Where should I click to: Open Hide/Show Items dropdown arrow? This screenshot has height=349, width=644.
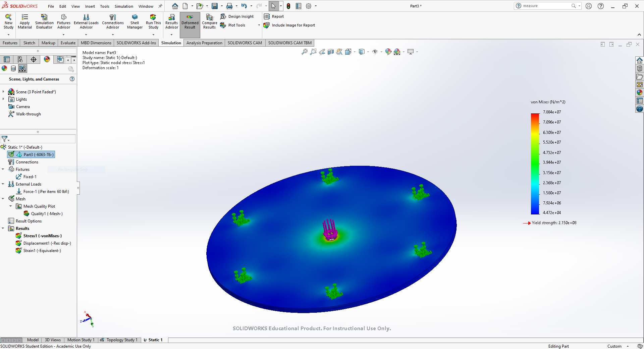381,52
